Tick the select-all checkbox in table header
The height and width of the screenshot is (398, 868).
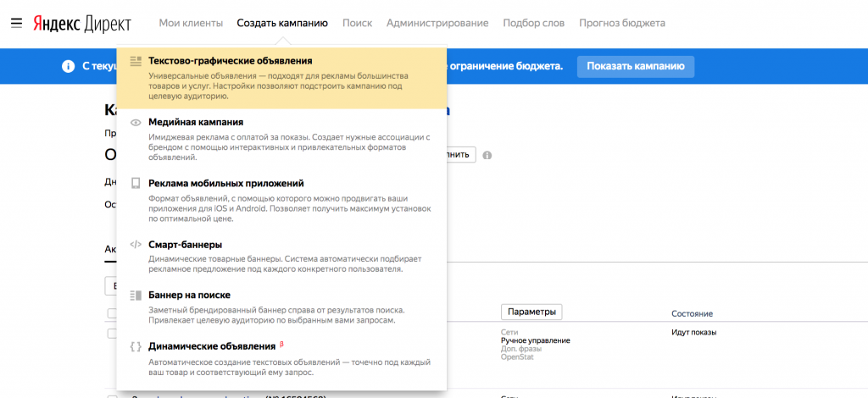pos(112,313)
